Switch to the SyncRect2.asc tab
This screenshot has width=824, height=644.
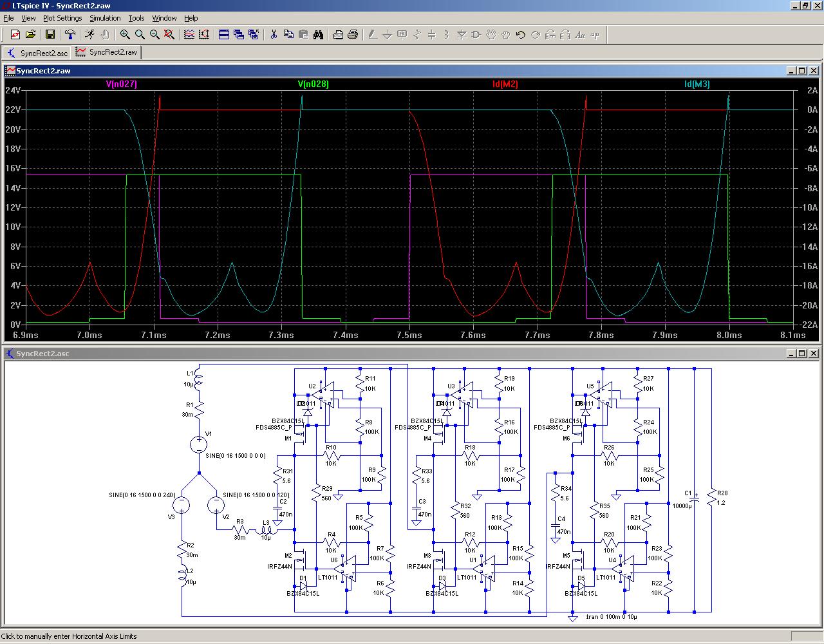click(38, 53)
